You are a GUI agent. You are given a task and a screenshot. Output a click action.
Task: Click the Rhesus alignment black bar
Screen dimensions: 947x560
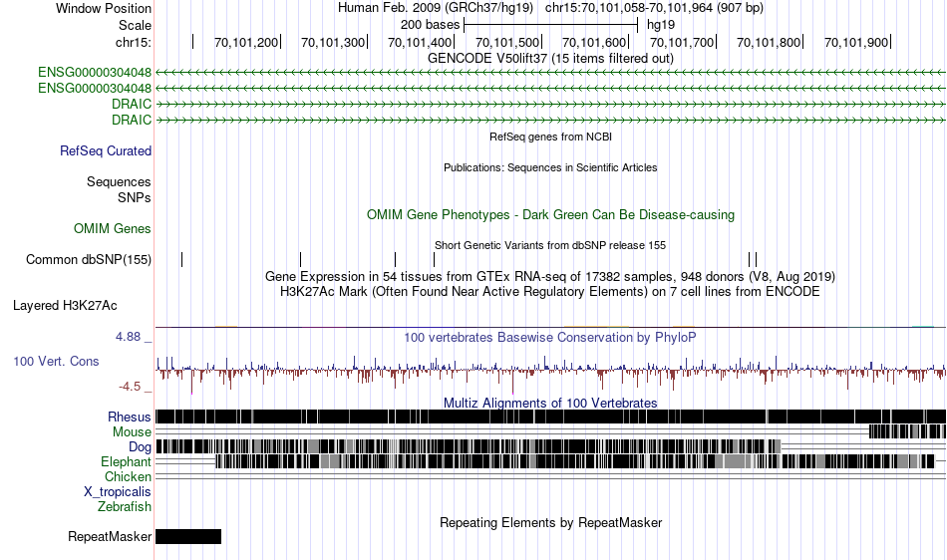click(550, 417)
